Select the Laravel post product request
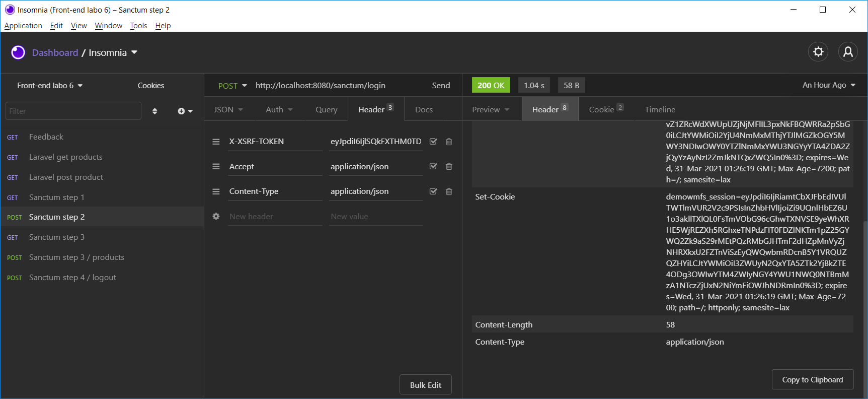This screenshot has width=868, height=399. point(102,177)
